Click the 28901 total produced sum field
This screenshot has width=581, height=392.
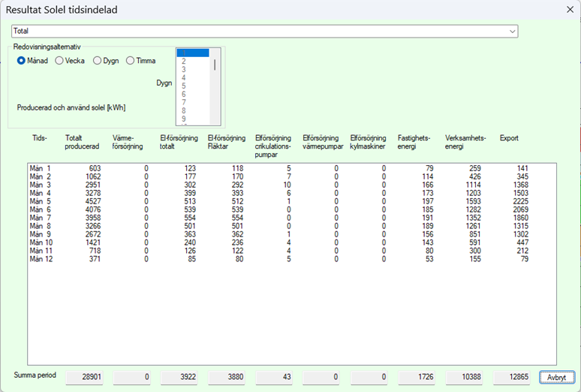pos(84,377)
